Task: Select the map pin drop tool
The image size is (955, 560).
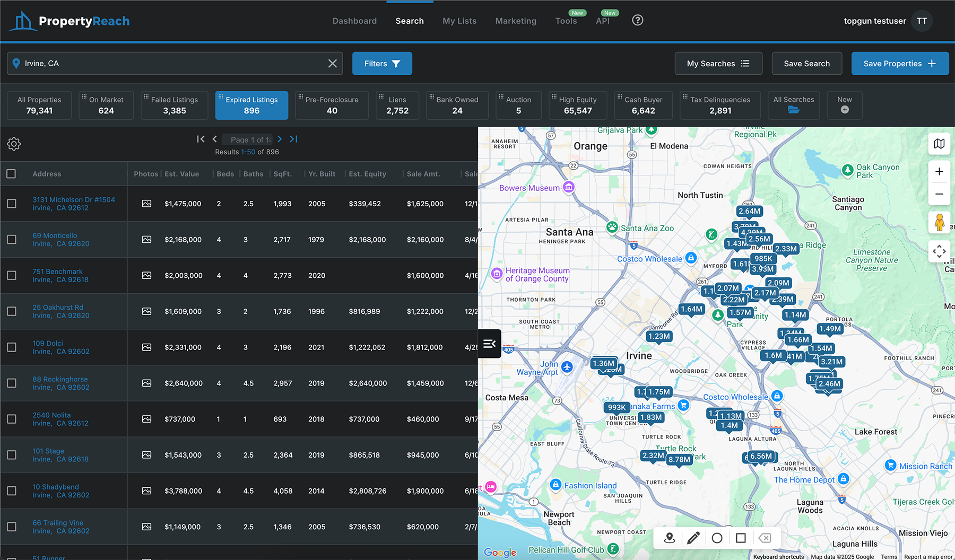Action: (x=670, y=538)
